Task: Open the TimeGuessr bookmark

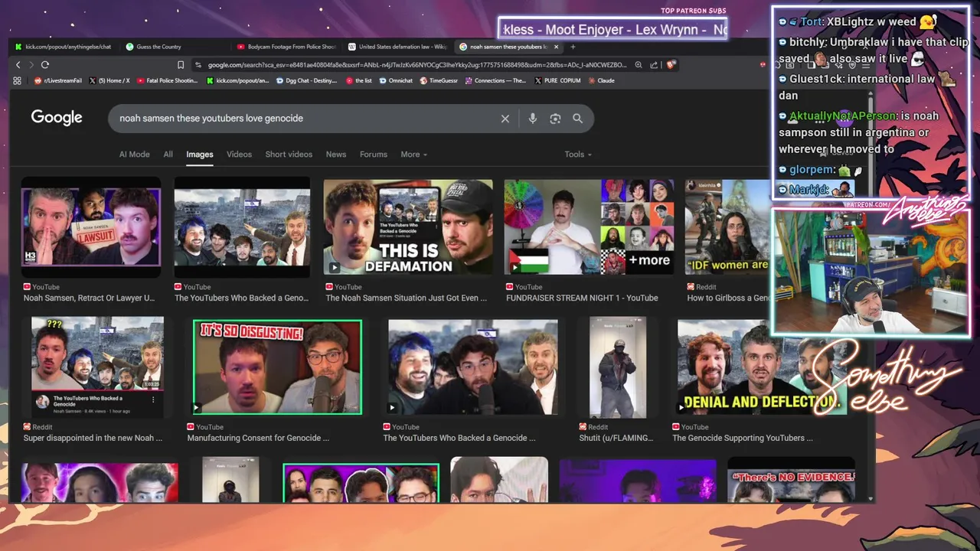Action: click(438, 80)
